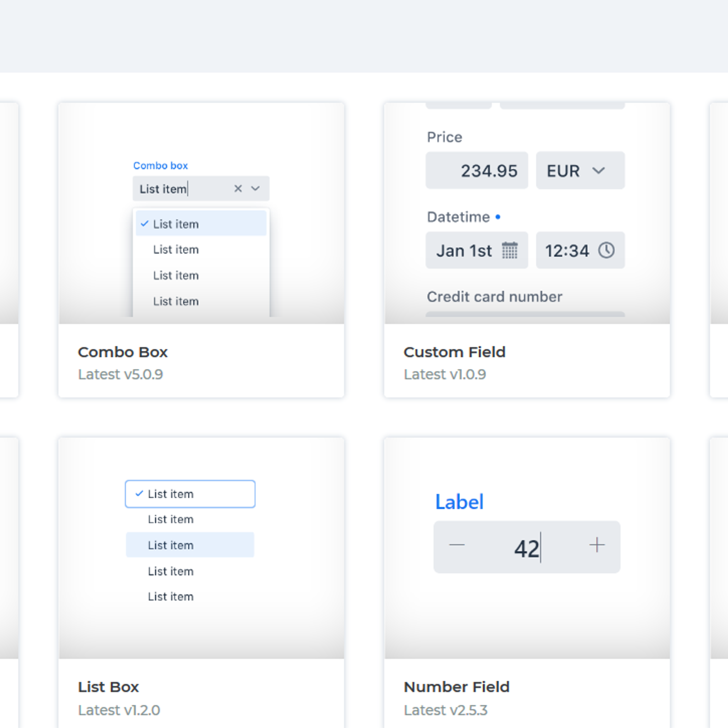728x728 pixels.
Task: Click the calendar icon beside Jan 1st
Action: pos(510,250)
